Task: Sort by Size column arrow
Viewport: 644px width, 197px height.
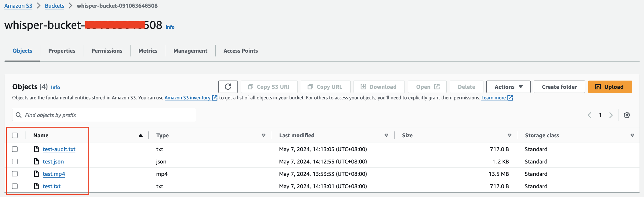Action: [x=509, y=135]
